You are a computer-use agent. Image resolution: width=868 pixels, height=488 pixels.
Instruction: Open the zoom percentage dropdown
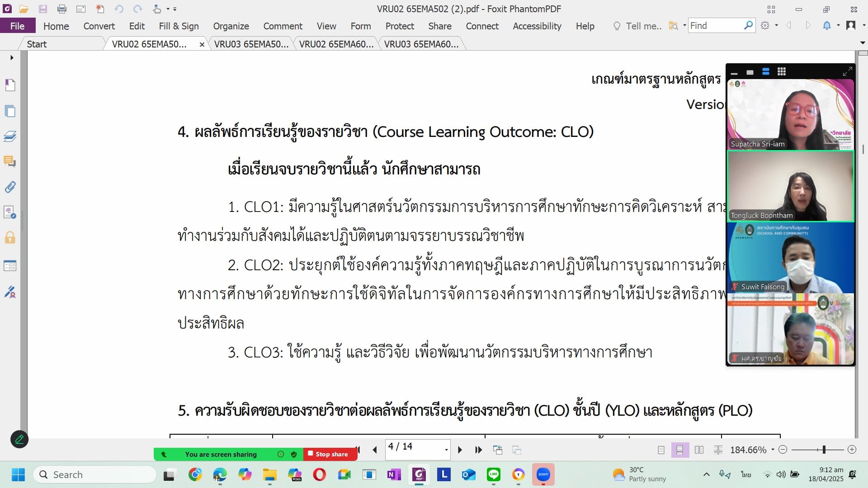point(773,450)
